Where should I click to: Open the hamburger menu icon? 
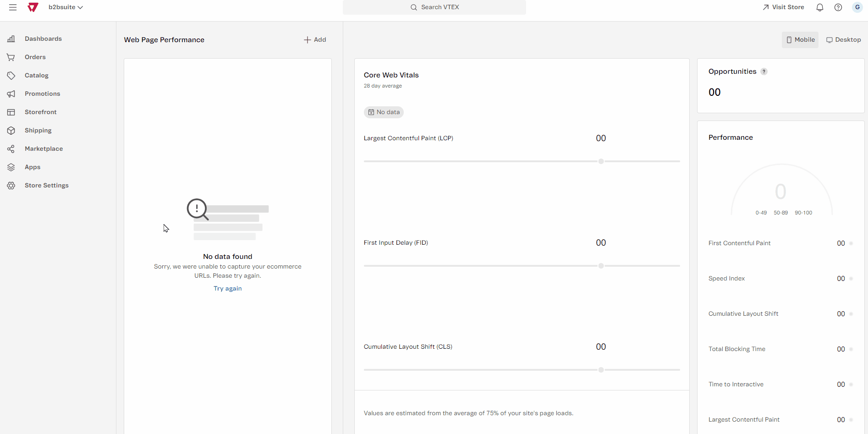[x=13, y=7]
